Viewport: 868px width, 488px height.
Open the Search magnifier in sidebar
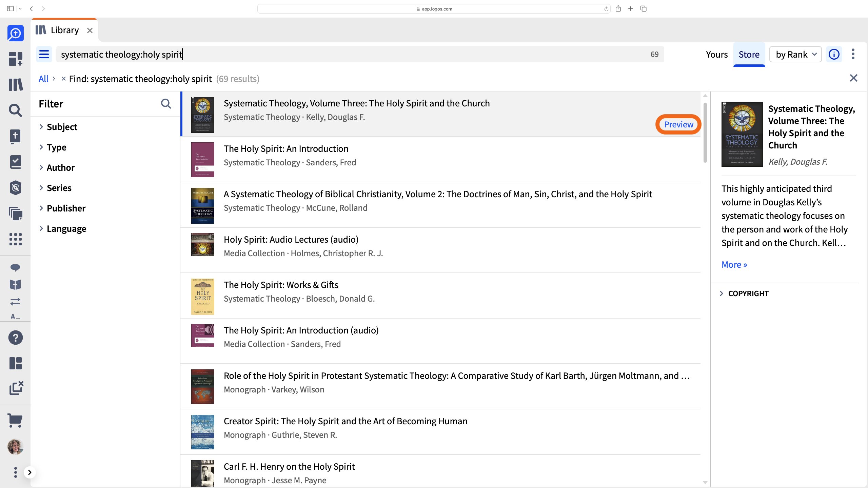[16, 110]
